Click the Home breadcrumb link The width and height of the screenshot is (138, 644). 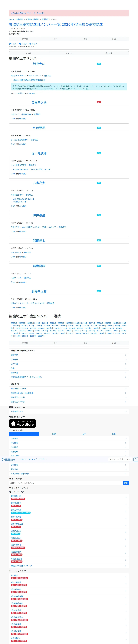pos(11,19)
